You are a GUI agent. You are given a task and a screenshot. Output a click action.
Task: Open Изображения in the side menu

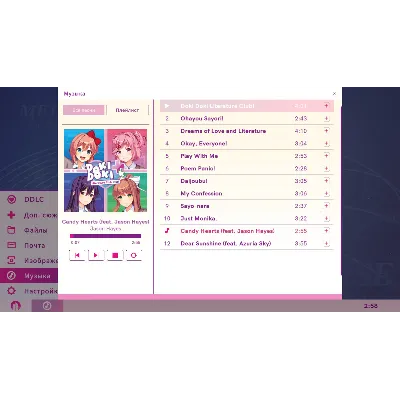(29, 261)
